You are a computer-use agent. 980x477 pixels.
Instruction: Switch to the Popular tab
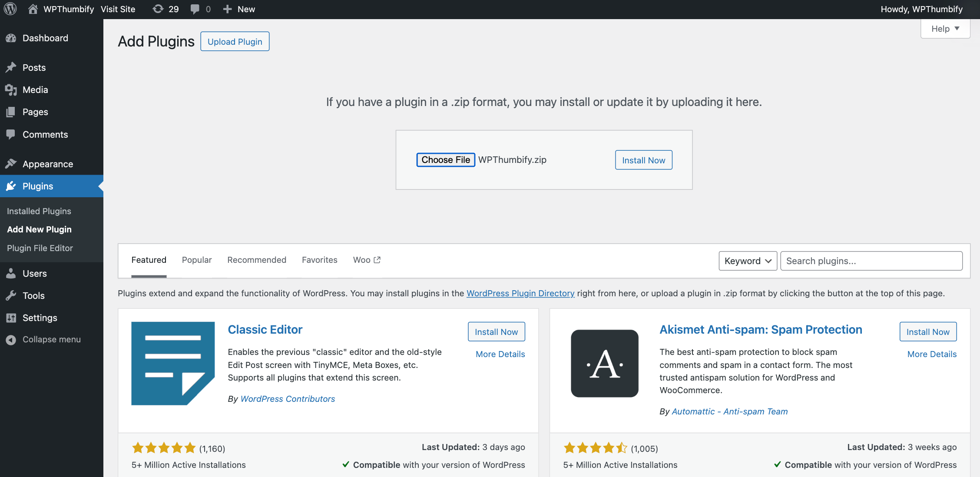point(197,260)
